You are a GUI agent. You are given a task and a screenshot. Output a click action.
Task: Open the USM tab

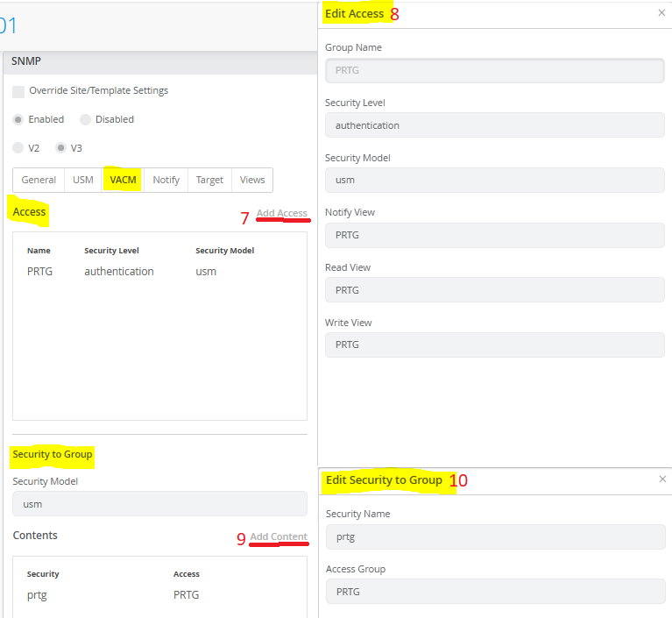click(83, 180)
